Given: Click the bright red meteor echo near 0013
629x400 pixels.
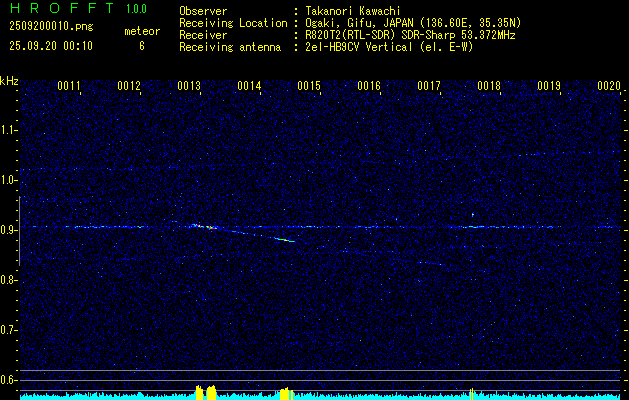Looking at the screenshot, I should (205, 227).
